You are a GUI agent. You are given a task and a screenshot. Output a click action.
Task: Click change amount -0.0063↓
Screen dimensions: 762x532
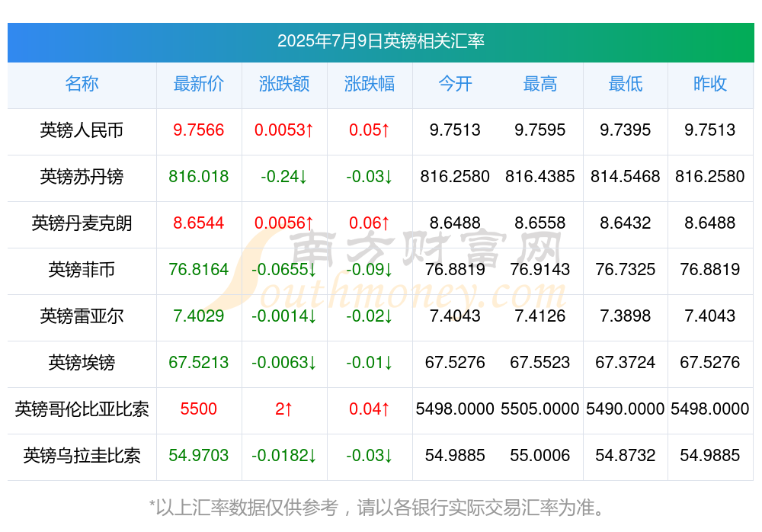284,363
